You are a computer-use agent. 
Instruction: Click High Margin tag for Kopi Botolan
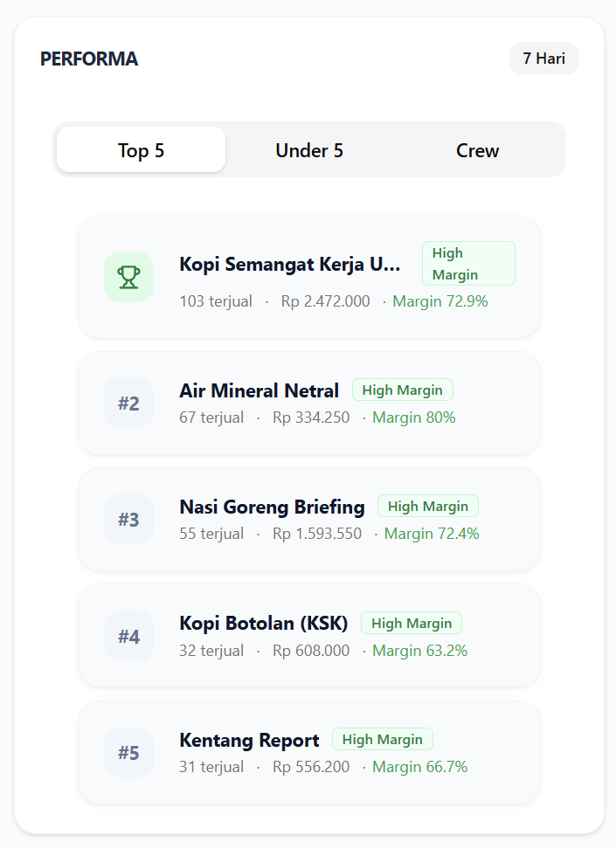[x=412, y=624]
